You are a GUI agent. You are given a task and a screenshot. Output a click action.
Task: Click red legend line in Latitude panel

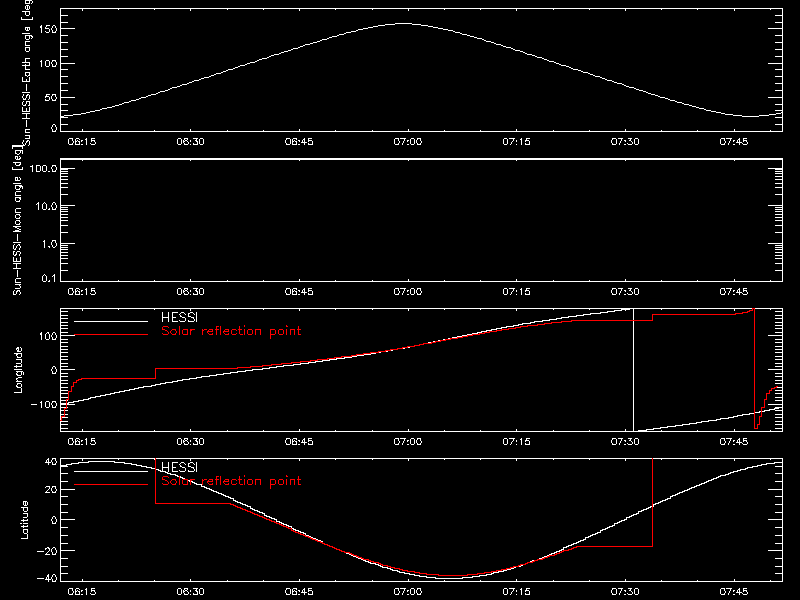(111, 484)
